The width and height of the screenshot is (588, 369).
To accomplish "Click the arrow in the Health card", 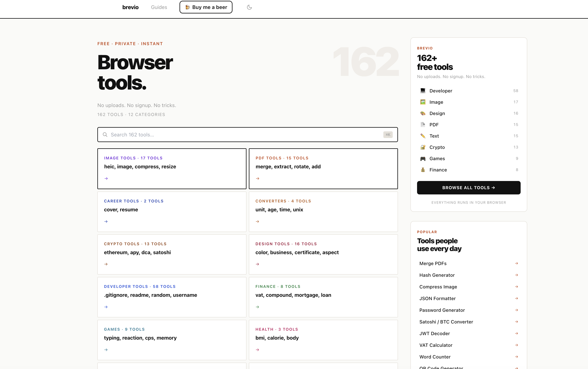I will click(x=258, y=350).
